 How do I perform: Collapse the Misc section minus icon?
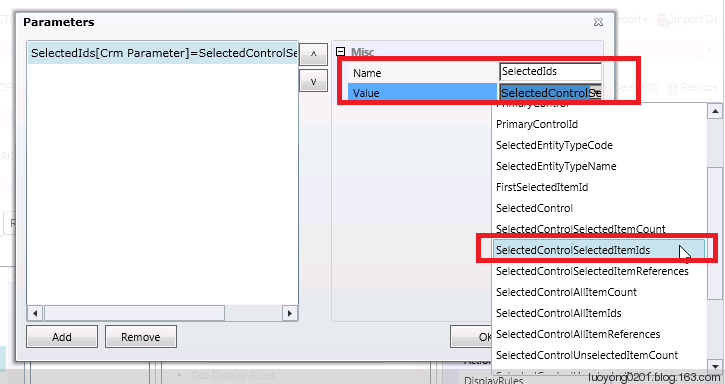click(341, 52)
